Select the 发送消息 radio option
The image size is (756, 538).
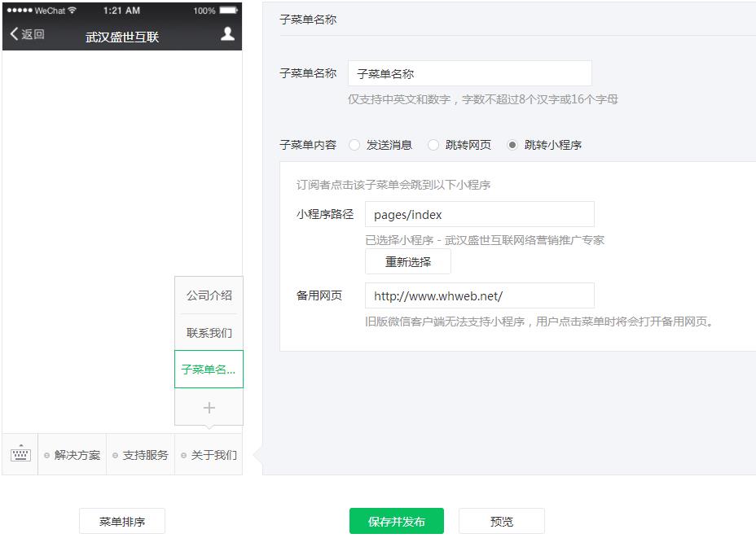coord(354,145)
